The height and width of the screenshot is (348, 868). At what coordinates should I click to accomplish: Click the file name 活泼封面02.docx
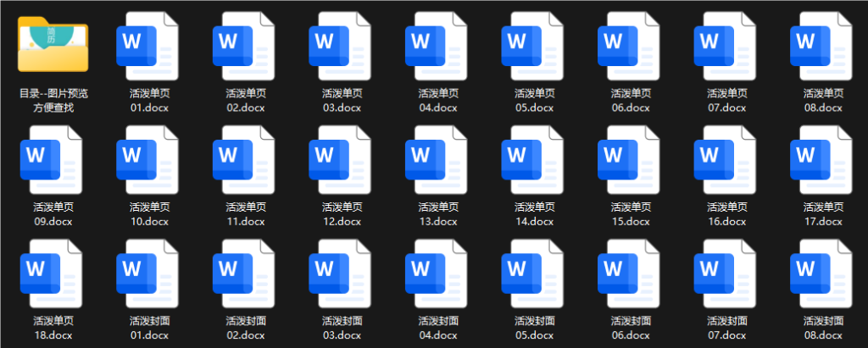point(246,328)
